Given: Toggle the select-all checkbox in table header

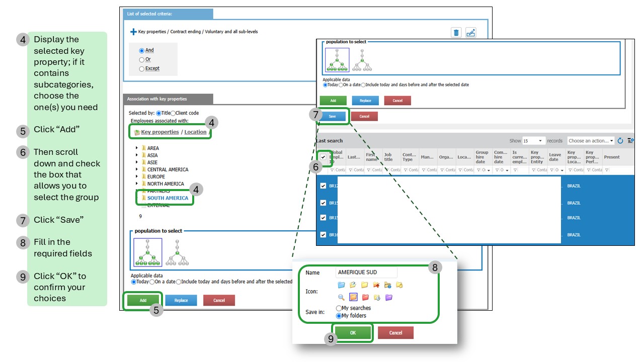Looking at the screenshot, I should point(323,157).
